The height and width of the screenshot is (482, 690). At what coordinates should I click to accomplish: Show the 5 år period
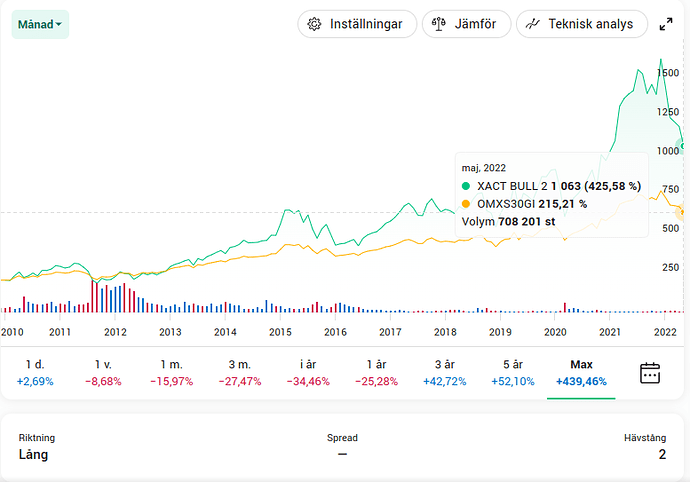(x=513, y=373)
